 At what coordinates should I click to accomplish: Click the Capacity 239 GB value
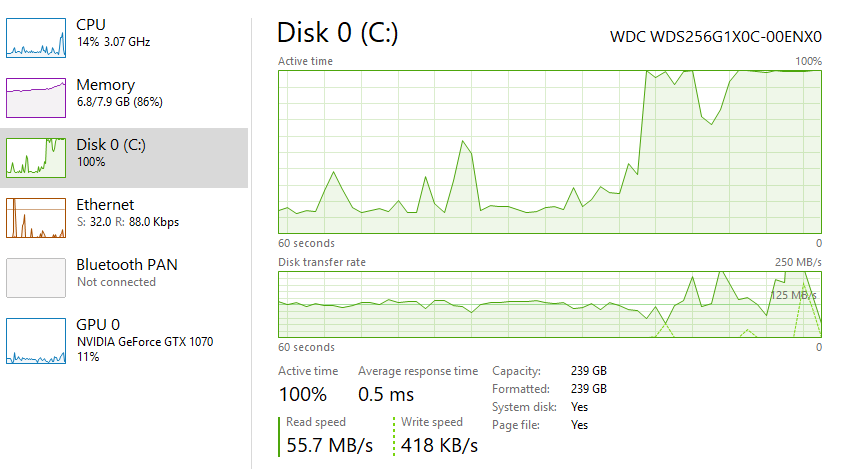pos(589,371)
